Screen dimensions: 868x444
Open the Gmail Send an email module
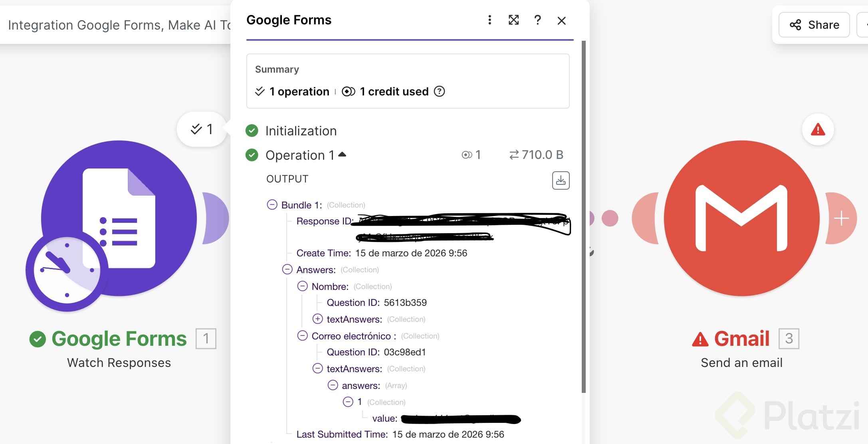[741, 218]
